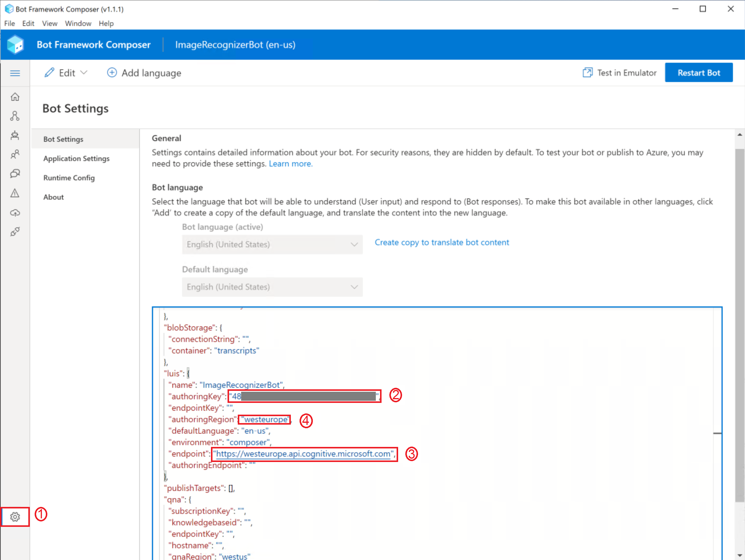Click the warning/alert triangle icon in sidebar
Screen dimensions: 745x560
15,193
